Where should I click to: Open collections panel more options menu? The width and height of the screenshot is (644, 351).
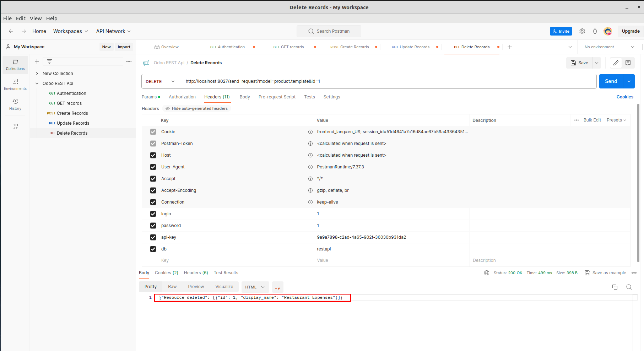pyautogui.click(x=129, y=61)
